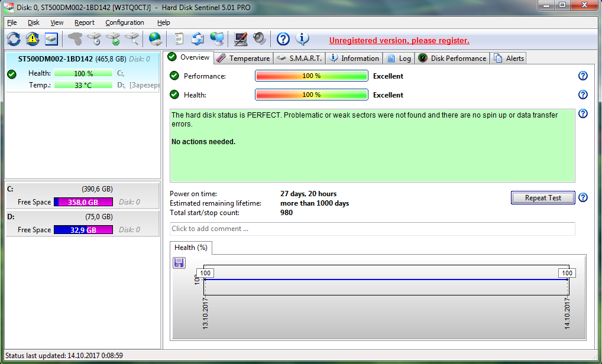Select drive C: free space bar

[83, 202]
